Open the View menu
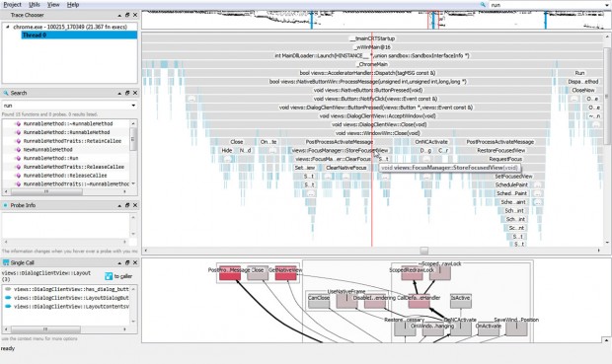 [x=53, y=4]
